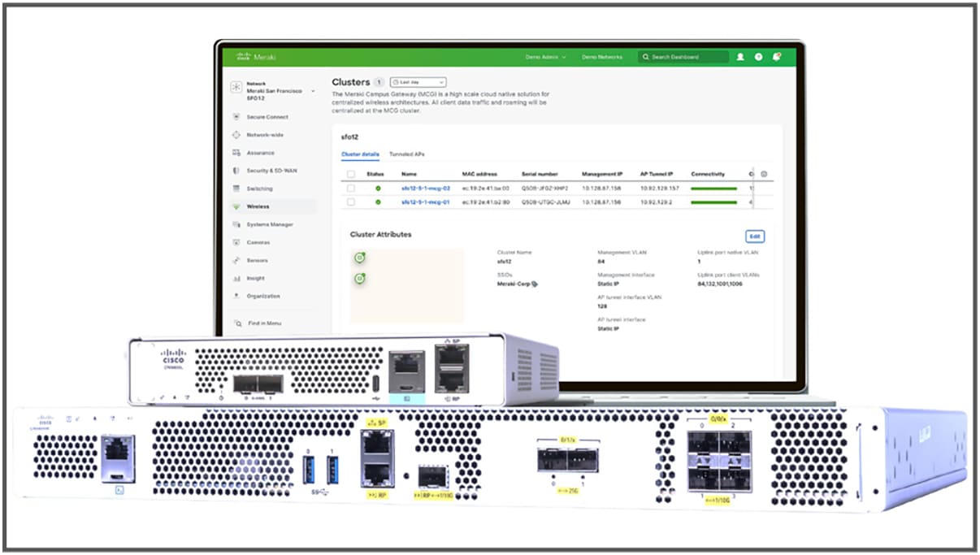The height and width of the screenshot is (555, 980).
Task: Click the Cameras sidebar icon
Action: (236, 242)
